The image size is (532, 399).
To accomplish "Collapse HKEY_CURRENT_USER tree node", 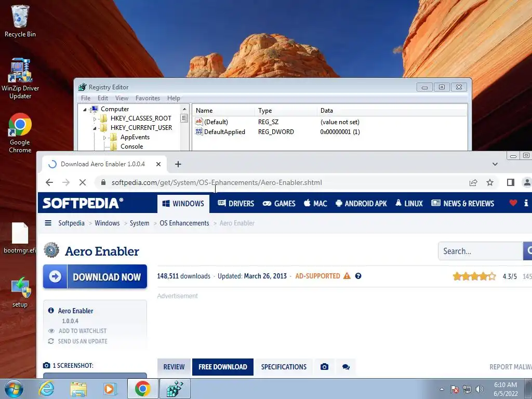I will (x=95, y=128).
